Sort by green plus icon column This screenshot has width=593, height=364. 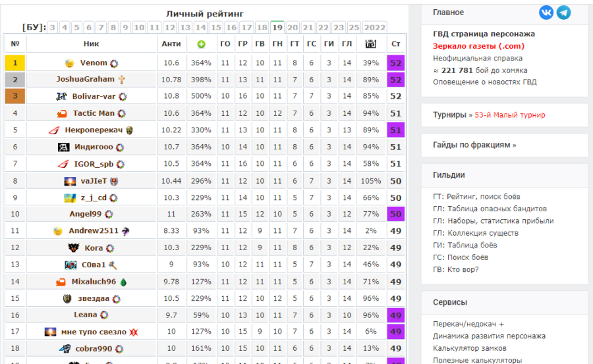201,44
